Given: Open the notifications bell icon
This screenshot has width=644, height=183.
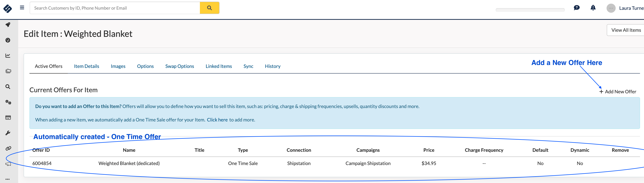Looking at the screenshot, I should (x=593, y=8).
